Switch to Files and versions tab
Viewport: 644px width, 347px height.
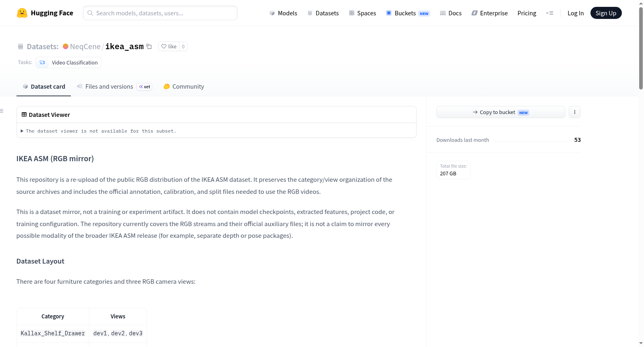click(x=114, y=86)
